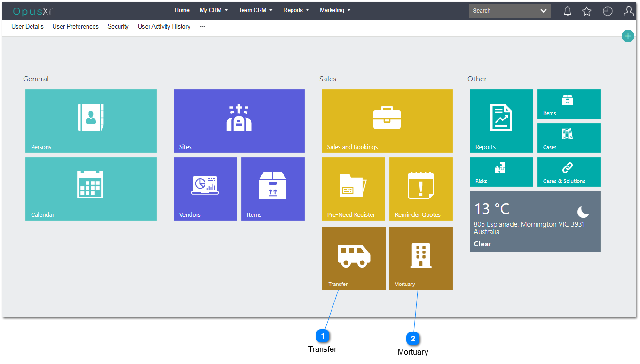This screenshot has width=640, height=364.
Task: Open the teal Reports tile
Action: (501, 121)
